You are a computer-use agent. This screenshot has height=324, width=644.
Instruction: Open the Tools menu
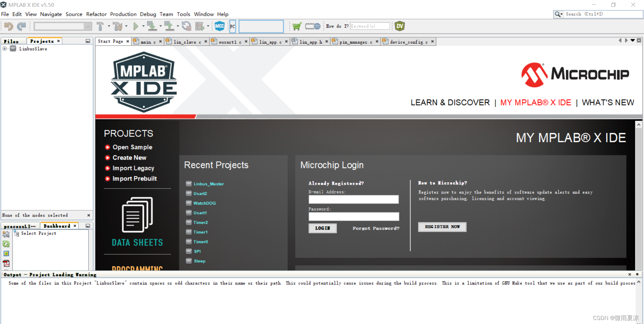[x=184, y=14]
